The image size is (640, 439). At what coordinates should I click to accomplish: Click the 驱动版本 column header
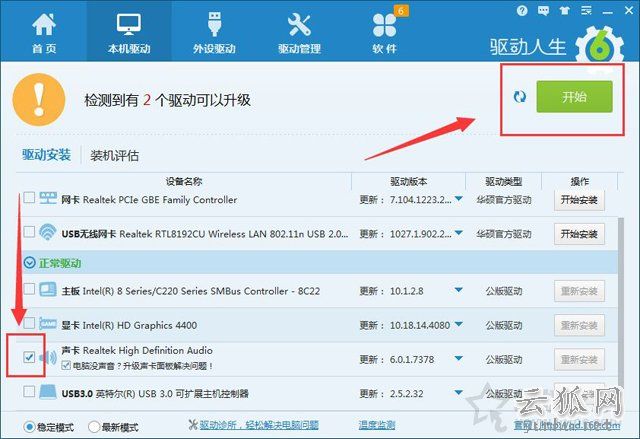click(409, 181)
